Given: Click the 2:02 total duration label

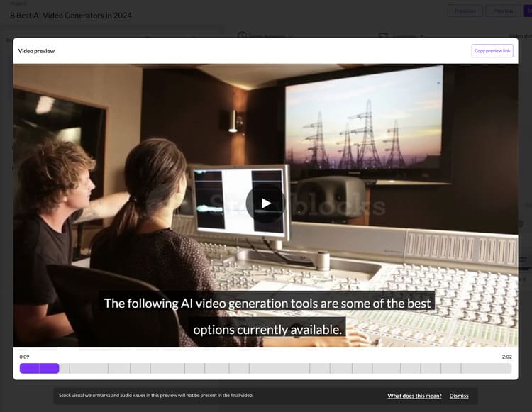Looking at the screenshot, I should 507,357.
